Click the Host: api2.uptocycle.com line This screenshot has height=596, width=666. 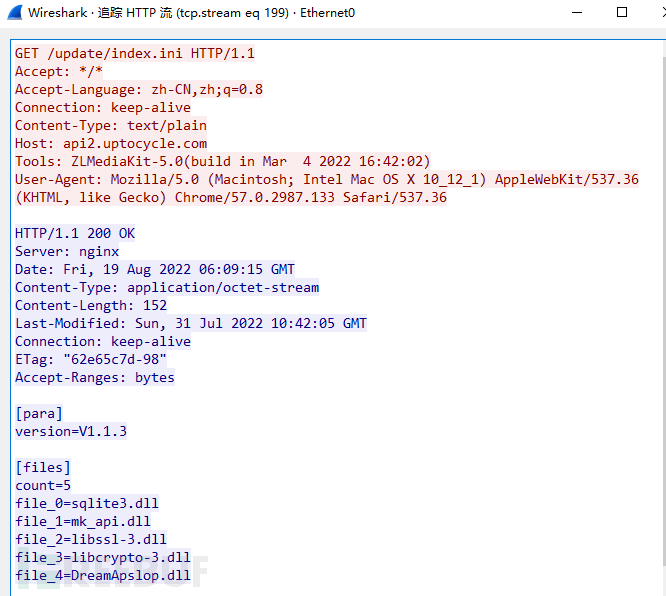coord(111,143)
